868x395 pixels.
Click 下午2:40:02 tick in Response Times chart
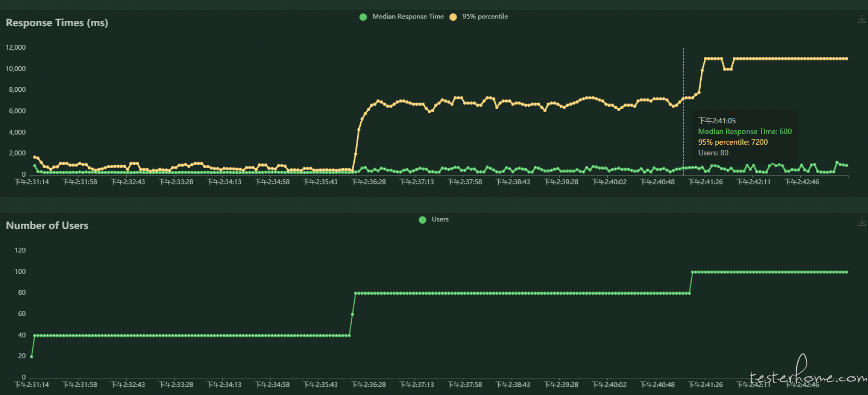[609, 182]
